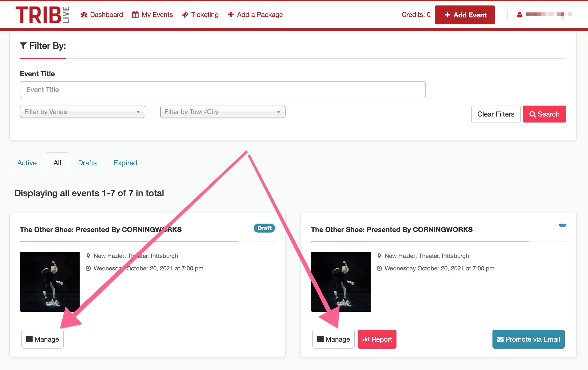The height and width of the screenshot is (370, 588).
Task: Click the Filter By funnel icon
Action: coord(23,46)
